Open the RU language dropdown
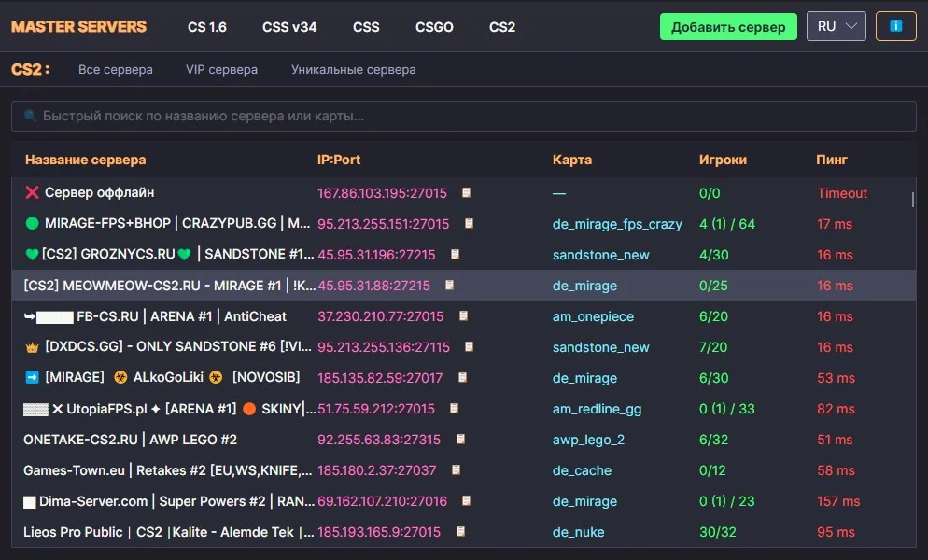Screen dimensions: 928x560 coord(837,26)
